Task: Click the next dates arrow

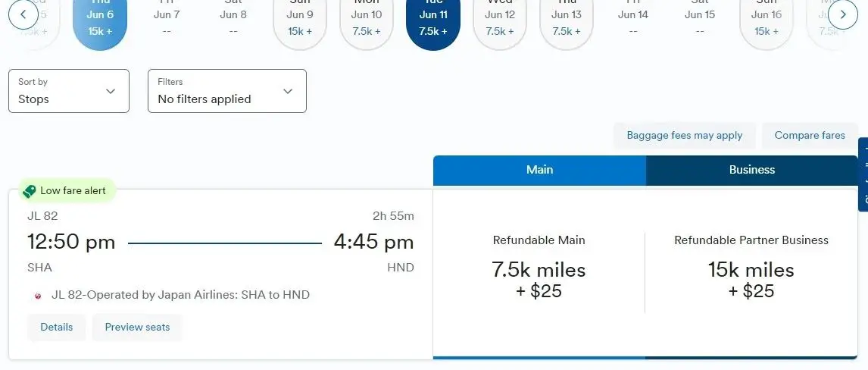Action: (x=842, y=14)
